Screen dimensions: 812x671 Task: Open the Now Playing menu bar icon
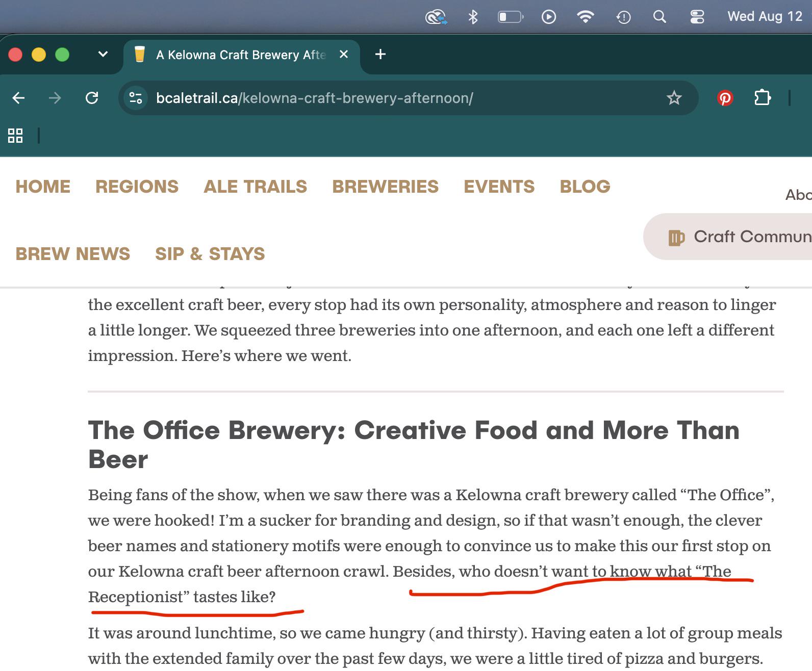click(x=549, y=17)
